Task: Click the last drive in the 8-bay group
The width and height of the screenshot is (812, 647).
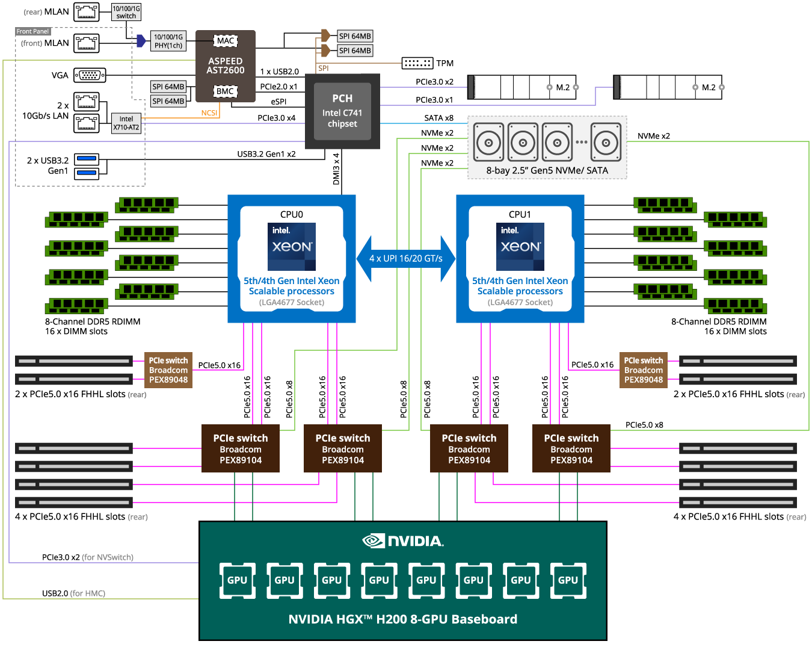Action: (606, 143)
